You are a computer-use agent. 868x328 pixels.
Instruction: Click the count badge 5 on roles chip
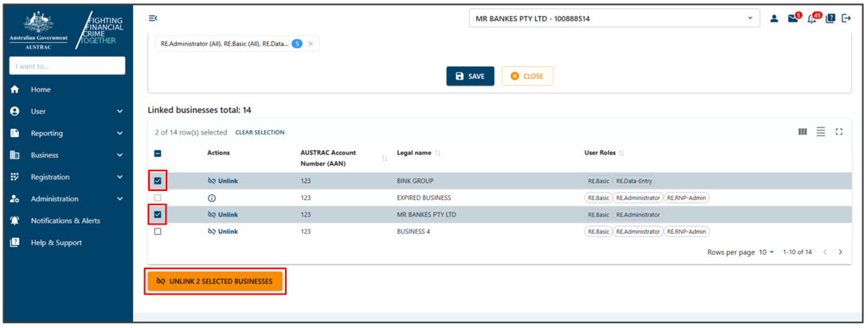tap(297, 44)
